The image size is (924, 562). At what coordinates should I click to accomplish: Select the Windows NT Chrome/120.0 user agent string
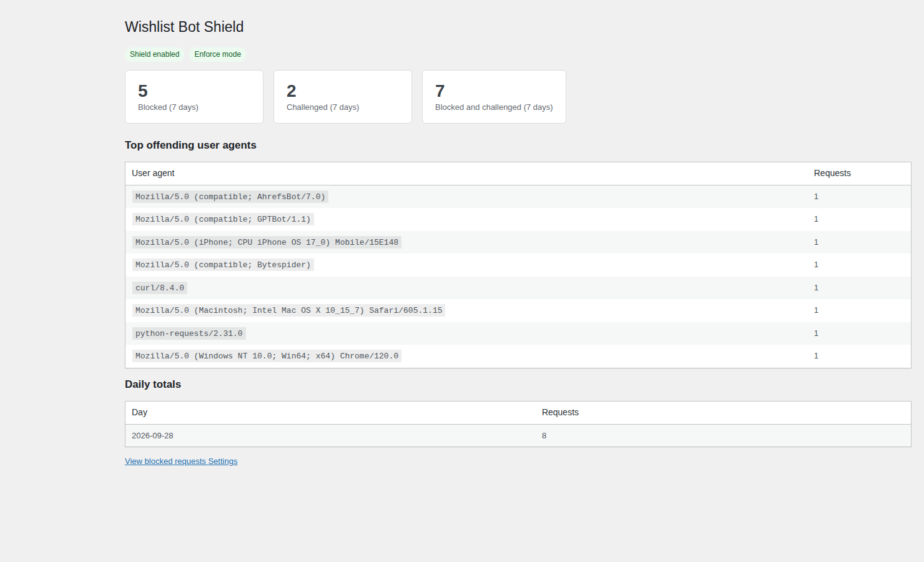(267, 356)
